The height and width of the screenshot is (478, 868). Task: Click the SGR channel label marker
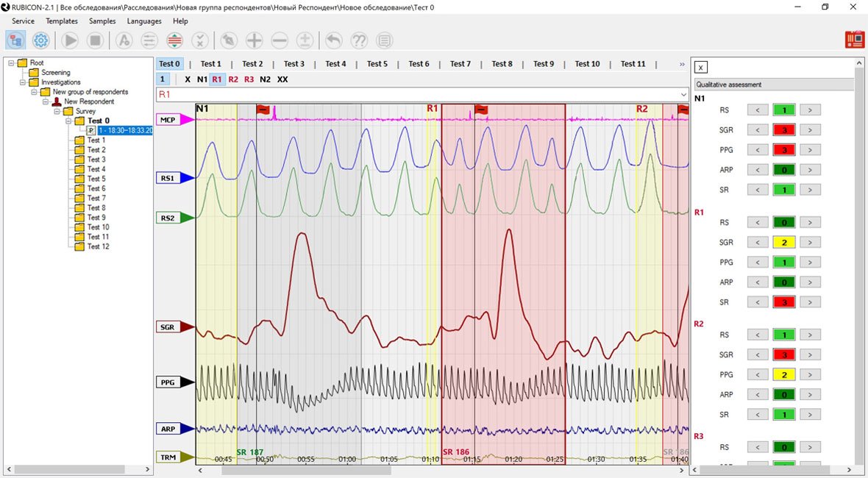(168, 327)
